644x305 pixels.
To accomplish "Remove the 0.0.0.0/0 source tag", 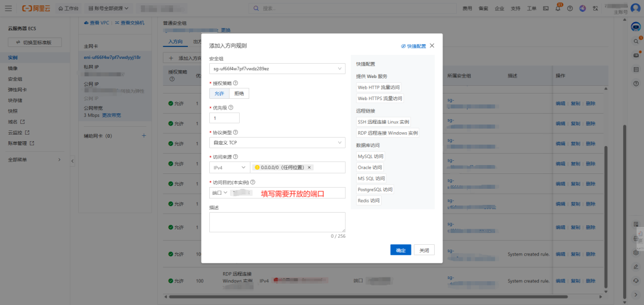I will tap(309, 167).
